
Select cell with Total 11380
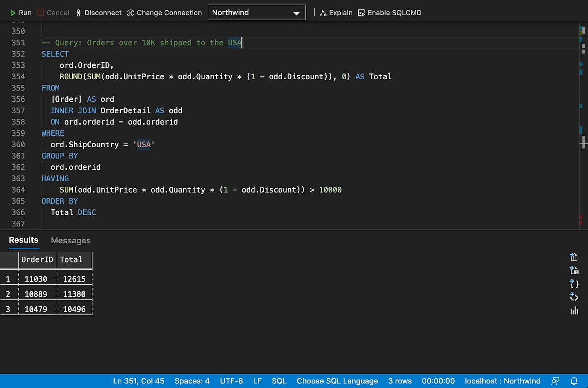[74, 294]
